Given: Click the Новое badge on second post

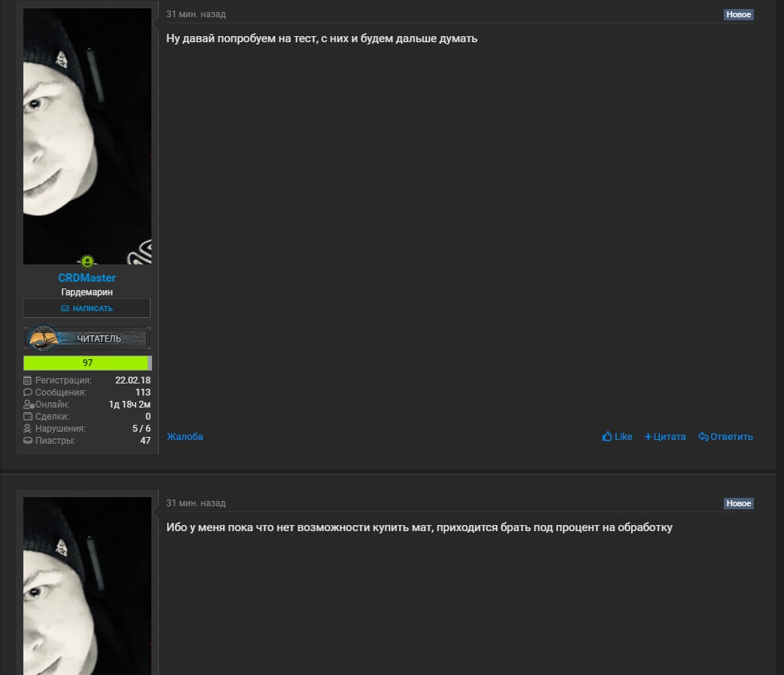Looking at the screenshot, I should 739,503.
